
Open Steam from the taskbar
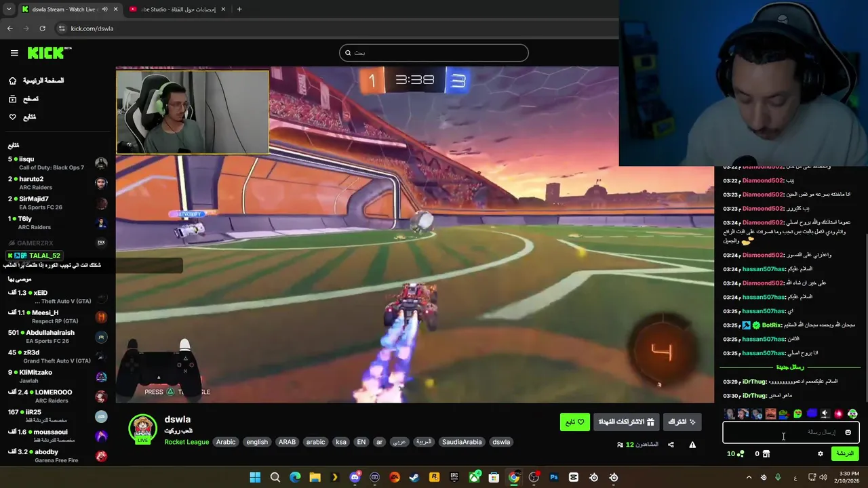tap(414, 478)
